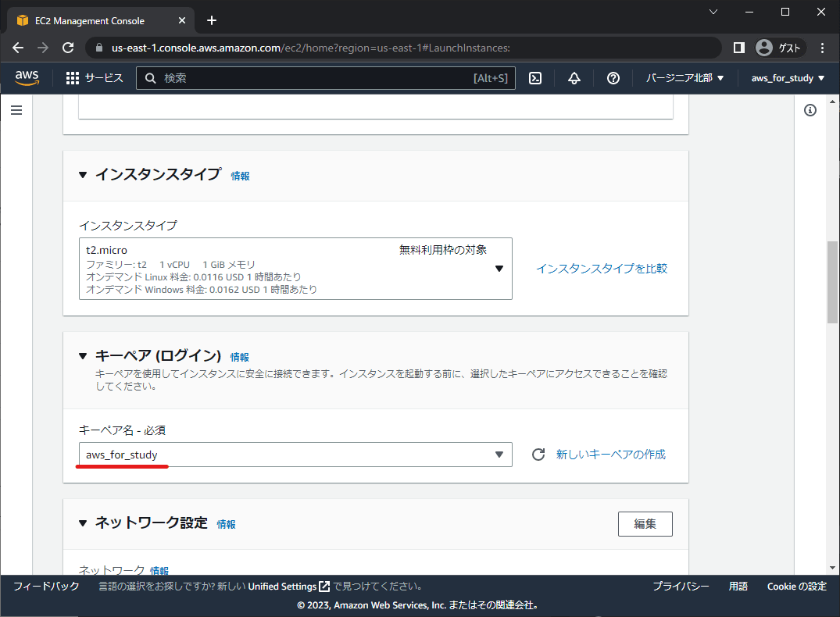This screenshot has width=840, height=617.
Task: Close the EC2 Management Console tab
Action: click(181, 20)
